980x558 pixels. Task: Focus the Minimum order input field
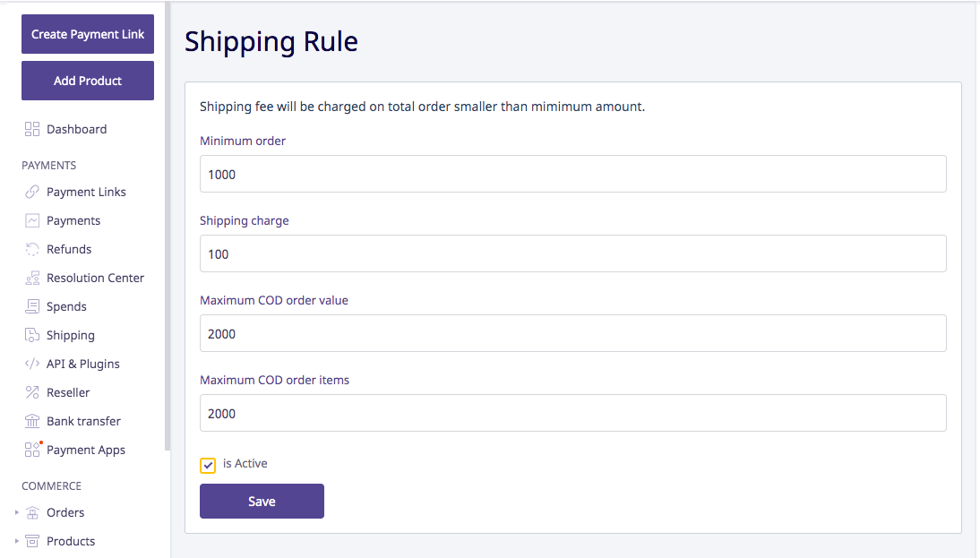(x=573, y=174)
